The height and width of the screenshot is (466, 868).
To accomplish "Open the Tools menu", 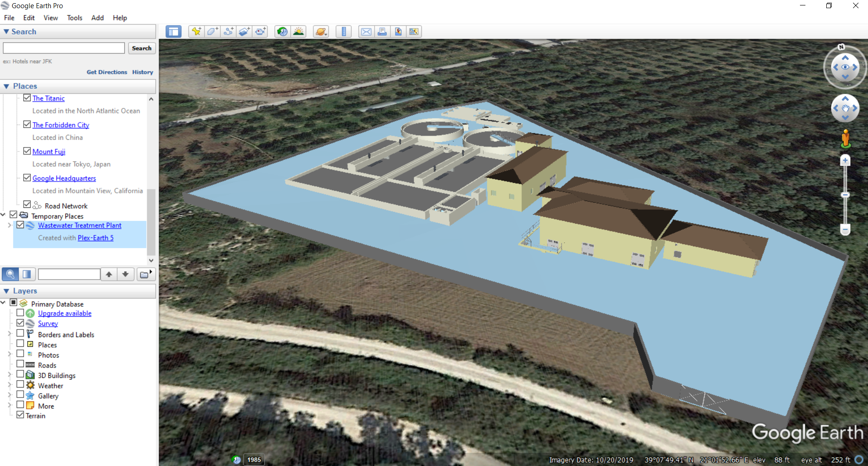I will point(75,18).
